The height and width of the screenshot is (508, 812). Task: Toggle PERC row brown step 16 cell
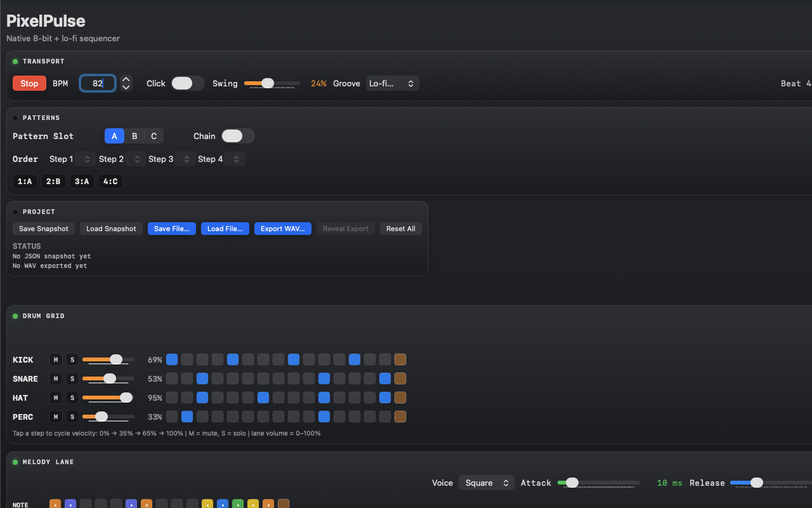tap(400, 417)
